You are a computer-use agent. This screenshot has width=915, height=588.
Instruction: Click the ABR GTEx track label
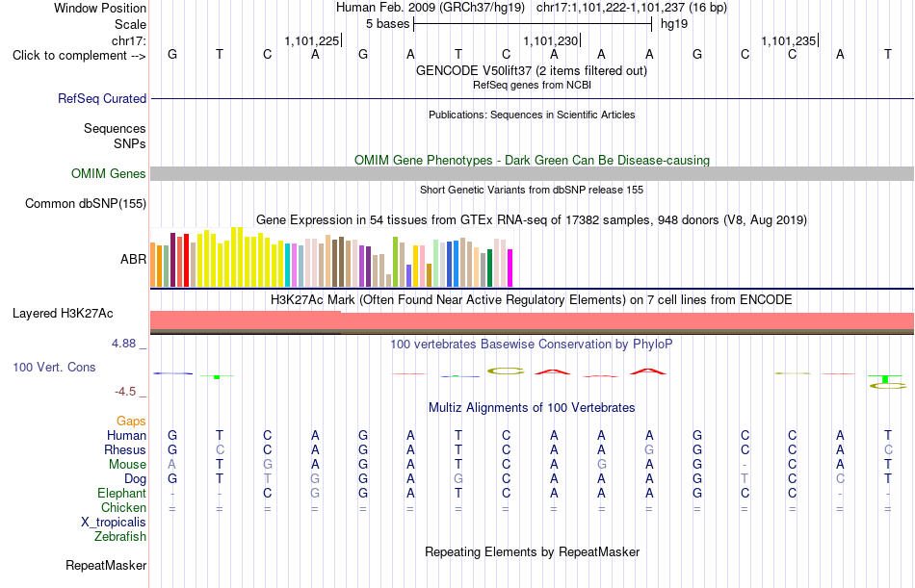point(133,260)
